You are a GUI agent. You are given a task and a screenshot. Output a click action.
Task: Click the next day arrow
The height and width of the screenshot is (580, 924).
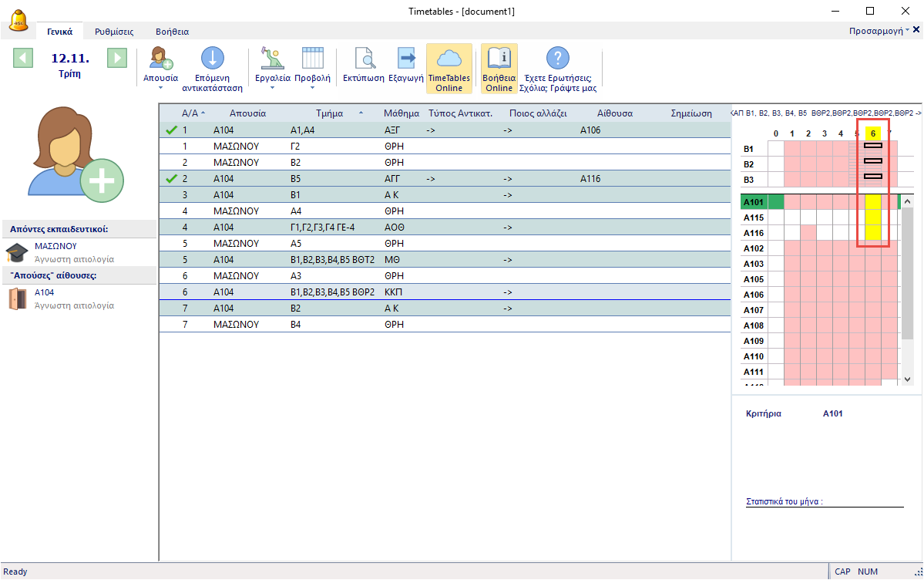pos(116,58)
